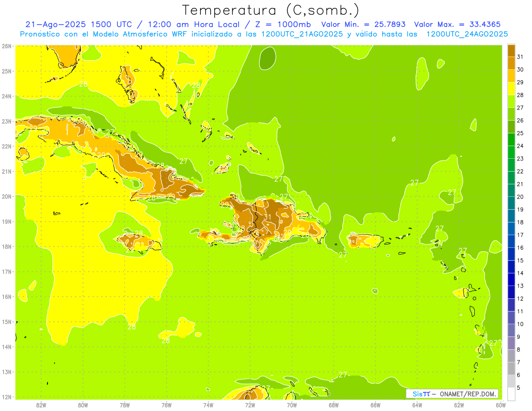532x411 pixels.
Task: Pick the dark brown top legend swatch
Action: coord(511,51)
